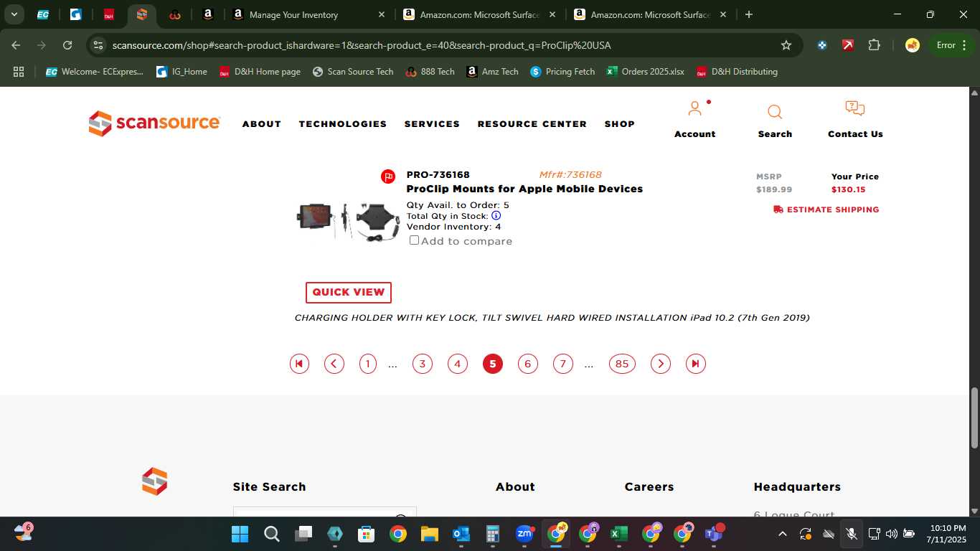
Task: Click the page vertical scrollbar thumb
Action: [x=974, y=417]
